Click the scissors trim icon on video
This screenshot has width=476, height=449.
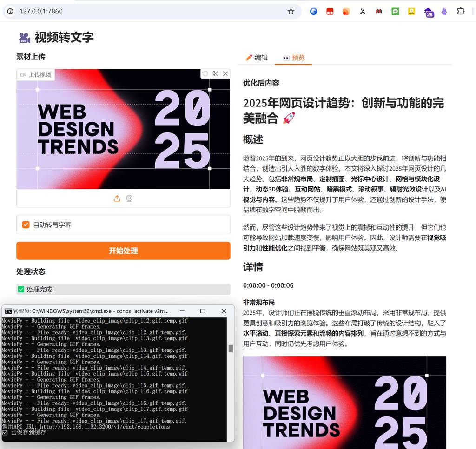(215, 74)
